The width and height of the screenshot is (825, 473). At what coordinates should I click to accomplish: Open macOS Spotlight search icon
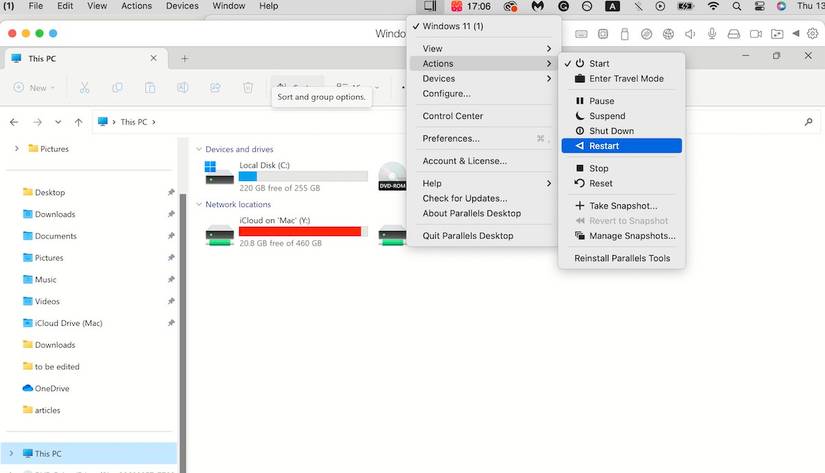(x=737, y=6)
